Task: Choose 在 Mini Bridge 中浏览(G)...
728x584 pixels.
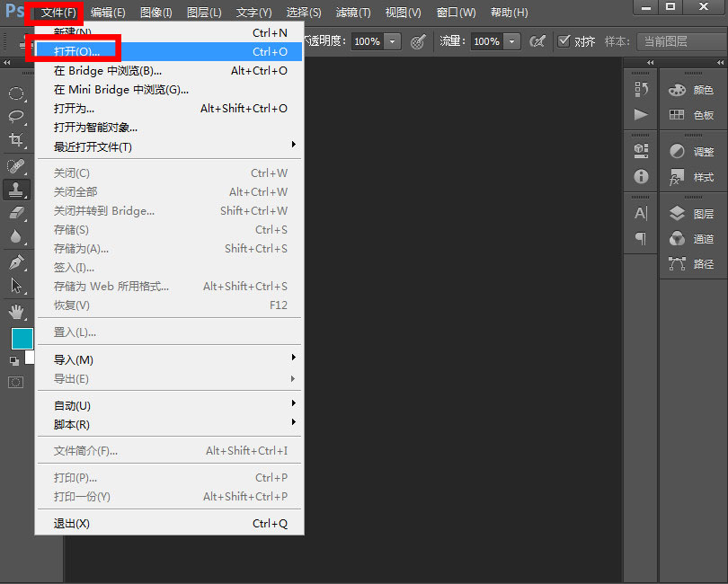Action: click(169, 90)
